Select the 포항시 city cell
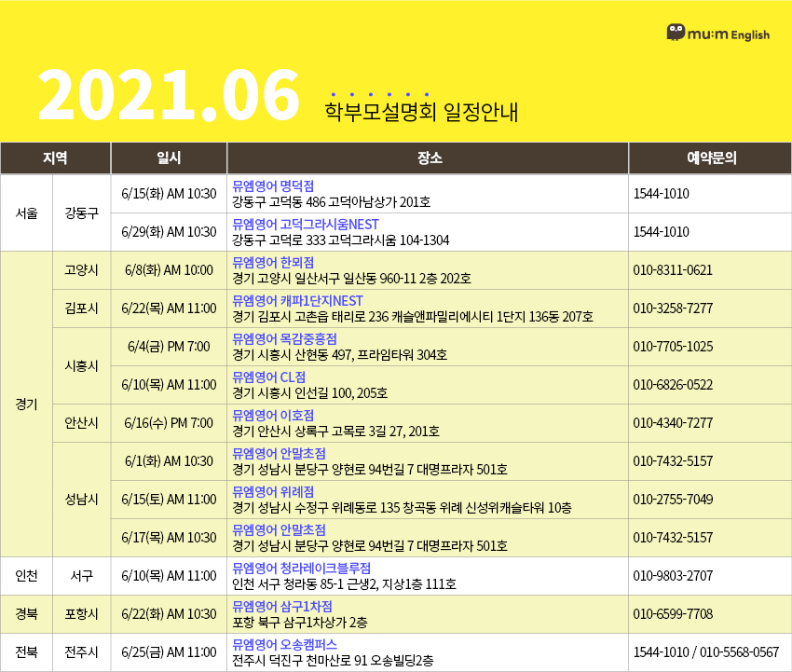 [x=81, y=614]
